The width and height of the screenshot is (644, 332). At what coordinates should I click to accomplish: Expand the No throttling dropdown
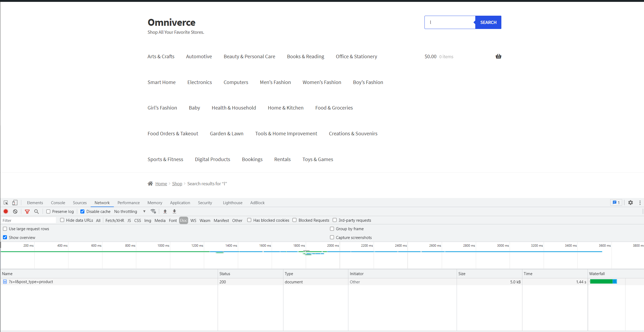(x=130, y=211)
